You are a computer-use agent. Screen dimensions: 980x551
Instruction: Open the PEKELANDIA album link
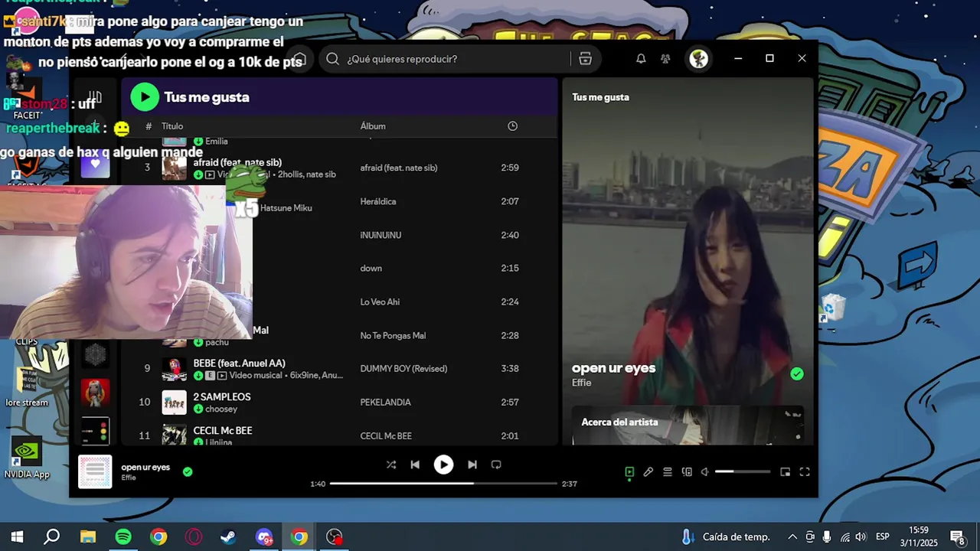tap(385, 403)
